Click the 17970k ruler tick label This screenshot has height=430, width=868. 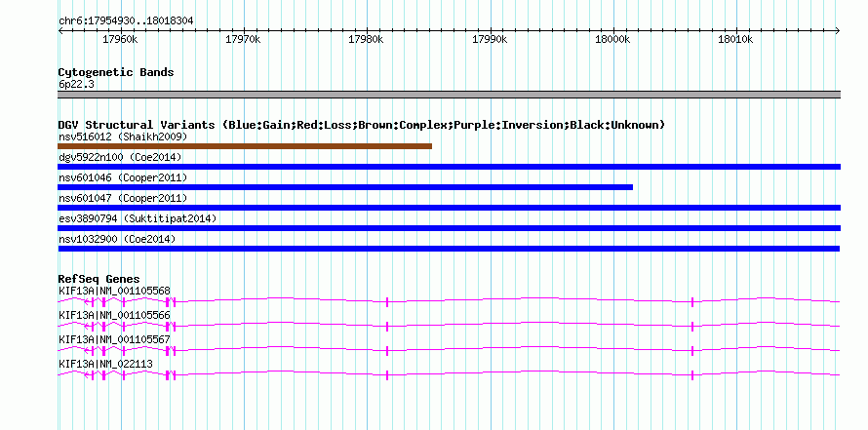click(243, 40)
